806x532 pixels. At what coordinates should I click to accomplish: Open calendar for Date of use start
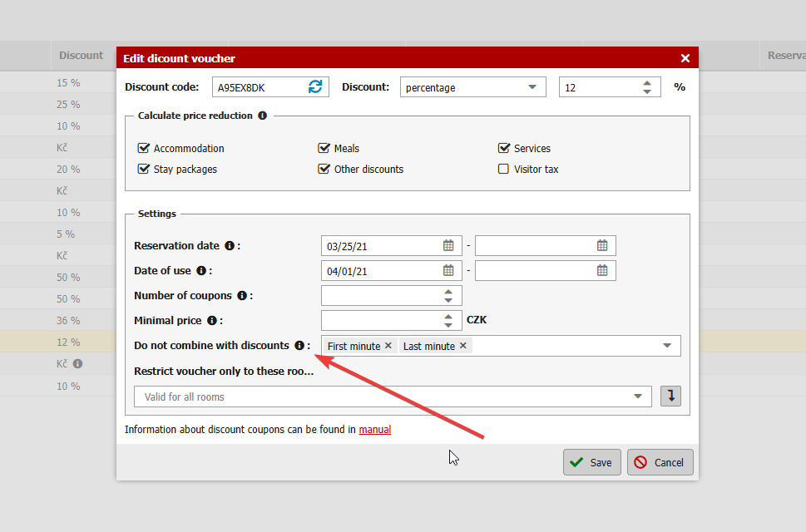448,271
